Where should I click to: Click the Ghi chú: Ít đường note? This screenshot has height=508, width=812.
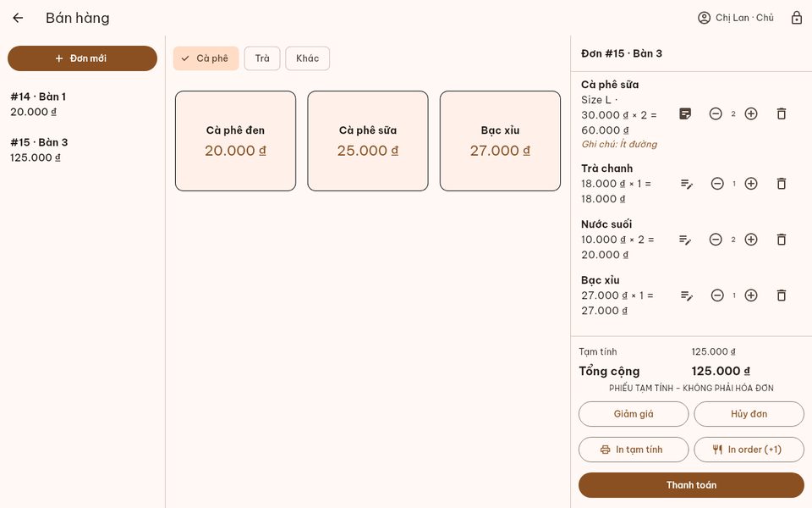click(x=619, y=144)
